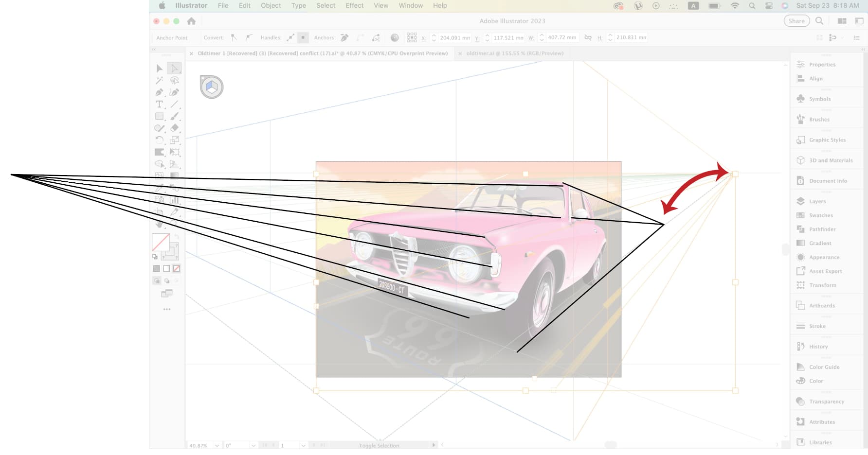Toggle hide handles for selected anchors
This screenshot has height=455, width=868.
303,37
